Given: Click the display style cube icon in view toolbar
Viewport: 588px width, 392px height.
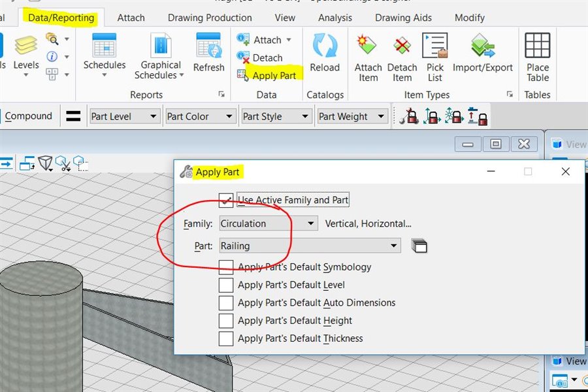Looking at the screenshot, I should (46, 163).
